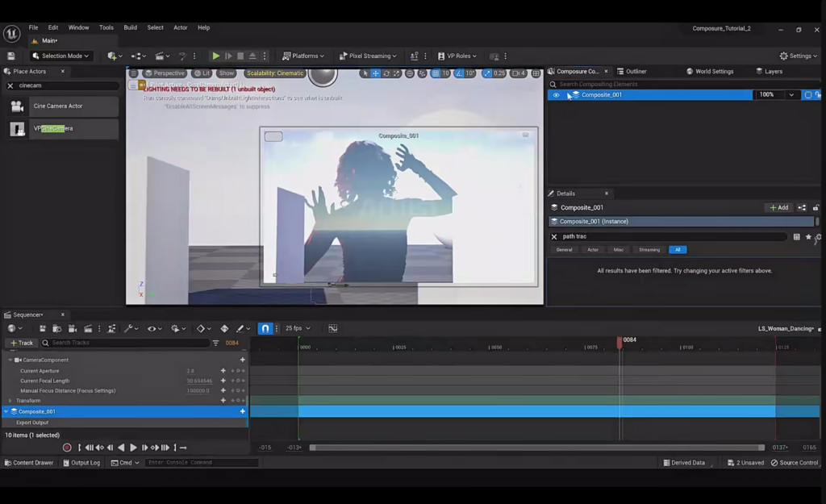Start Play in Editor with green play icon
This screenshot has height=504, width=826.
216,56
